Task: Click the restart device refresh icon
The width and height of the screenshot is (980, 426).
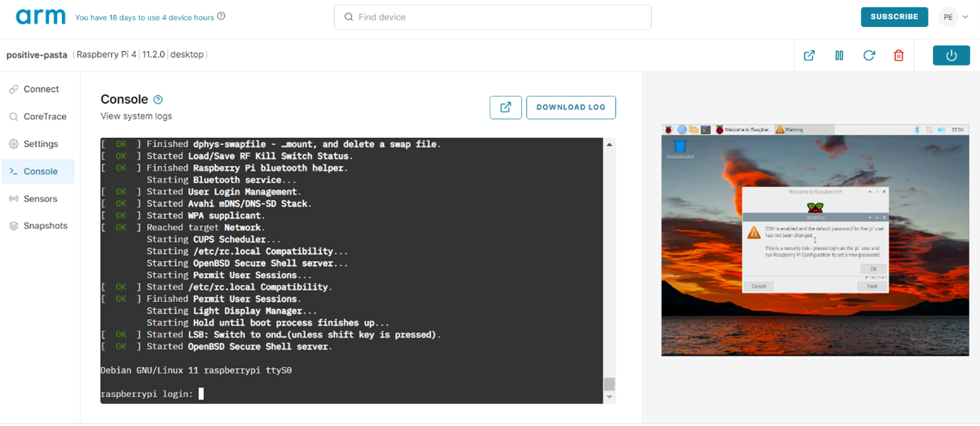Action: tap(869, 55)
